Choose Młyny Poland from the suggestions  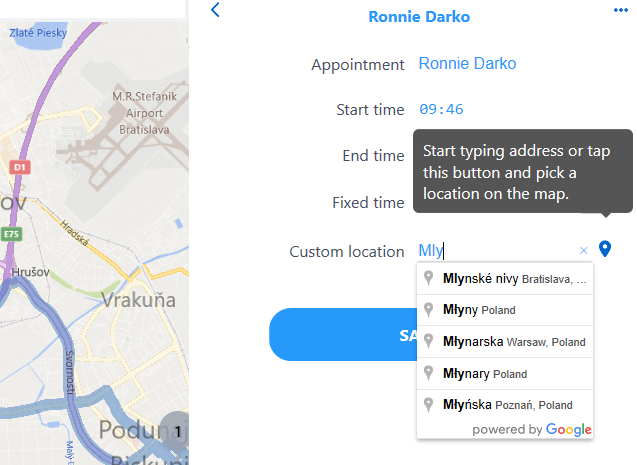click(x=480, y=311)
